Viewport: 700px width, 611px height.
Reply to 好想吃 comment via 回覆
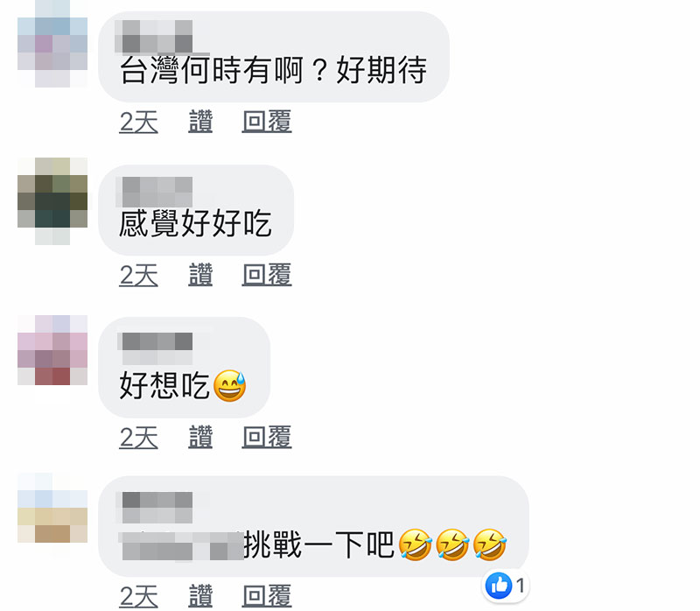[x=267, y=437]
